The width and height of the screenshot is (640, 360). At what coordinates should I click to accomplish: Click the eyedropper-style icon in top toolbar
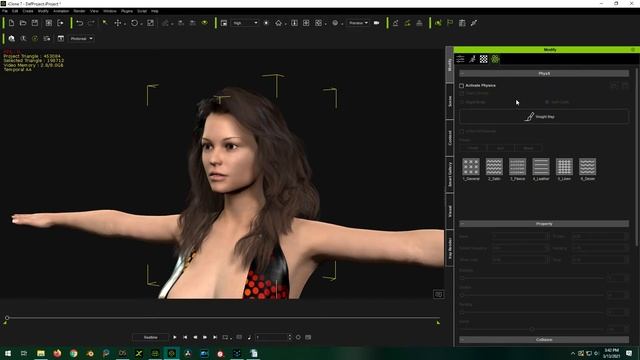click(x=474, y=23)
